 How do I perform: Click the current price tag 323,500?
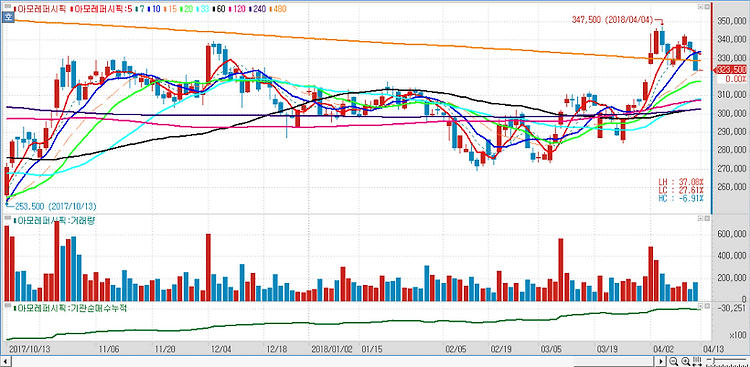point(731,70)
